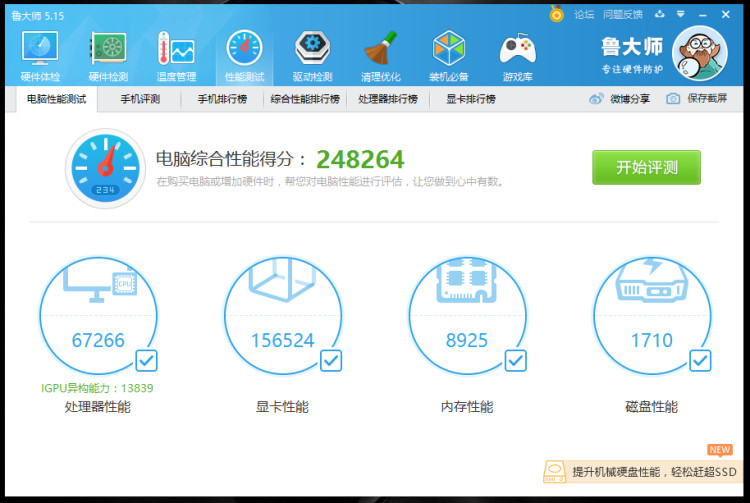Toggle the 显卡性能 checkbox

[x=331, y=361]
